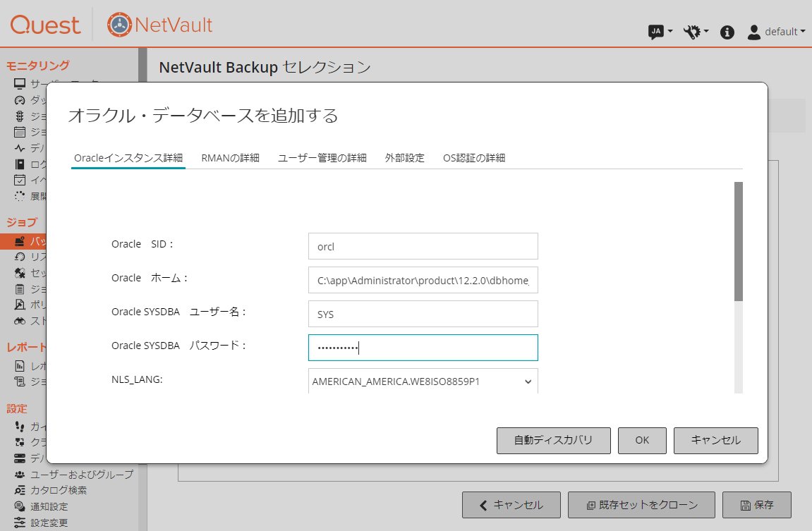
Task: Click the Oracle SID input field
Action: [x=423, y=246]
